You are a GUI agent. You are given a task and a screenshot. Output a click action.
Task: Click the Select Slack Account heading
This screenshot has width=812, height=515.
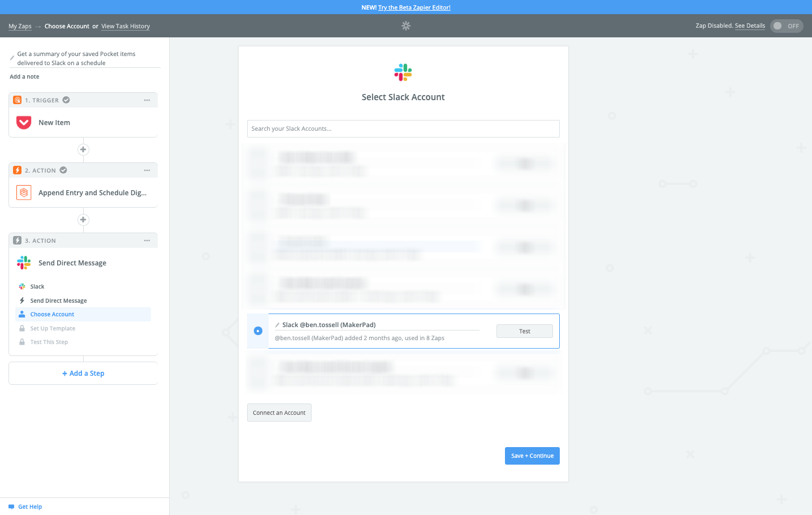coord(403,97)
